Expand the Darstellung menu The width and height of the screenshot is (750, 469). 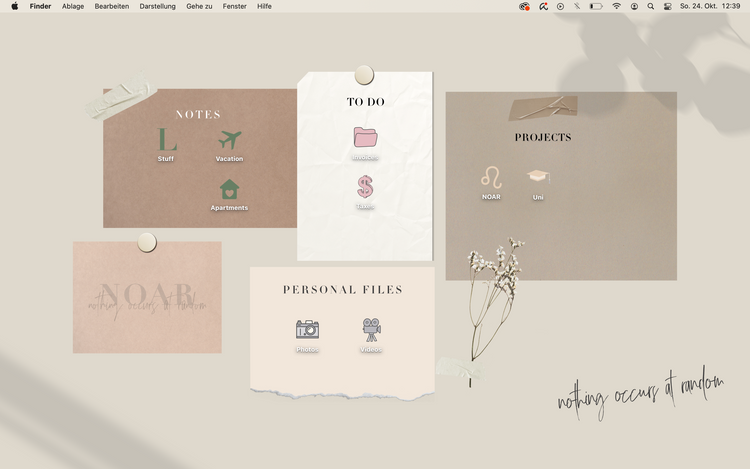point(158,6)
